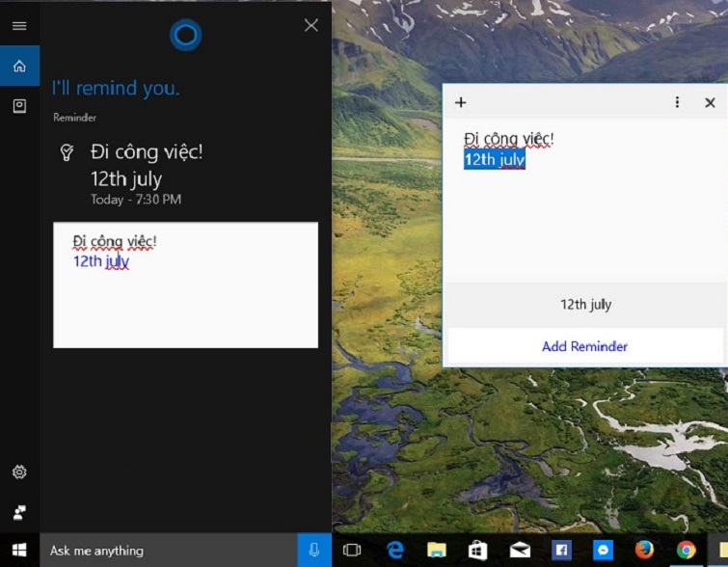Open Cortana settings gear

pyautogui.click(x=19, y=472)
